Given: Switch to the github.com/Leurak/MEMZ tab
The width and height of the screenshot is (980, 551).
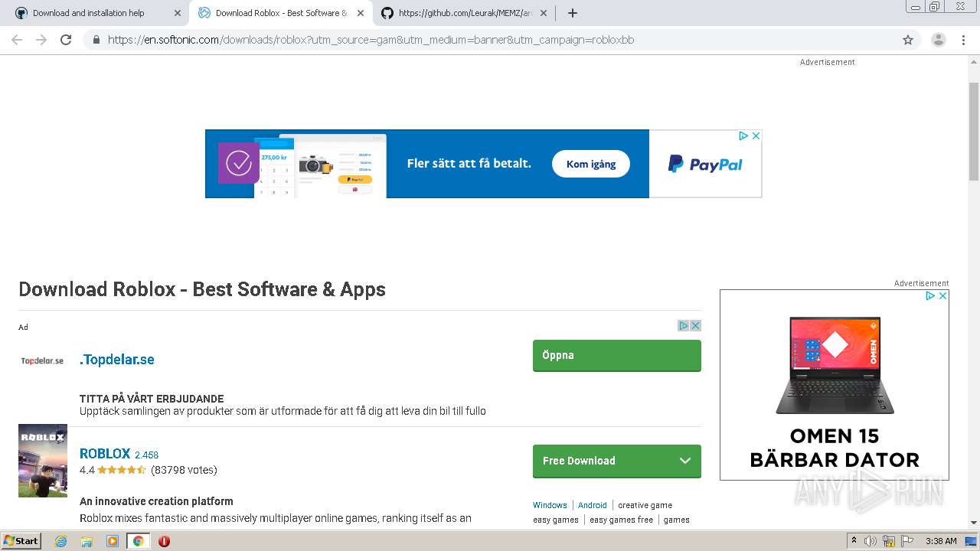Looking at the screenshot, I should point(465,13).
